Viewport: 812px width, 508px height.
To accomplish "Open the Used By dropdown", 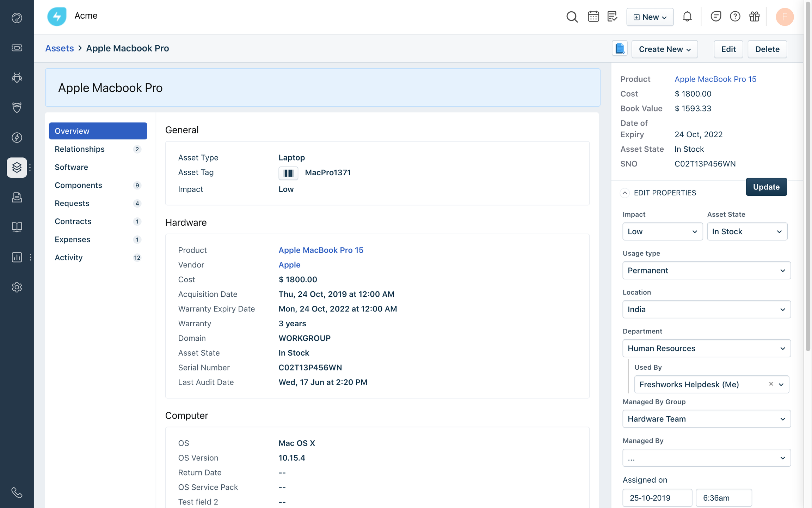I will coord(711,384).
